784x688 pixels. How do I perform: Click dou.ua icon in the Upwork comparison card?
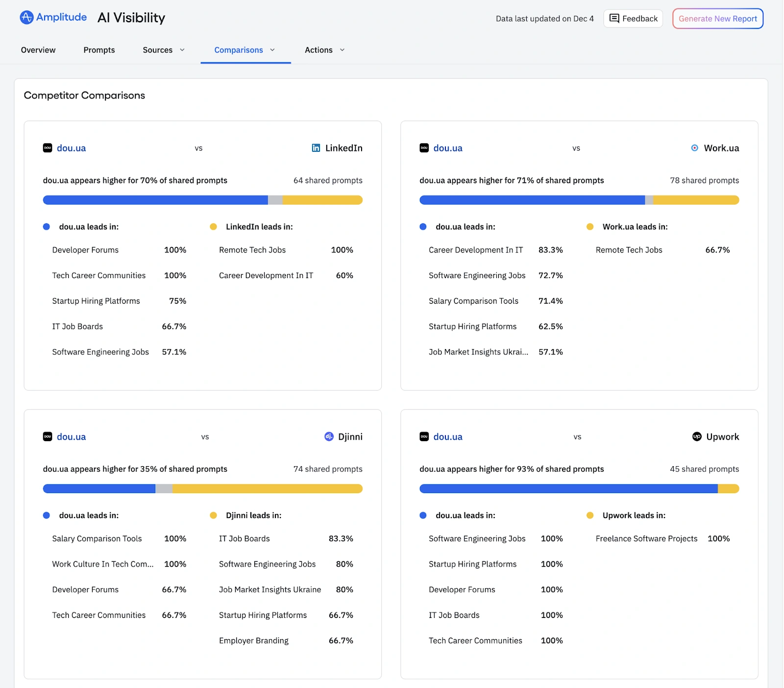coord(424,436)
